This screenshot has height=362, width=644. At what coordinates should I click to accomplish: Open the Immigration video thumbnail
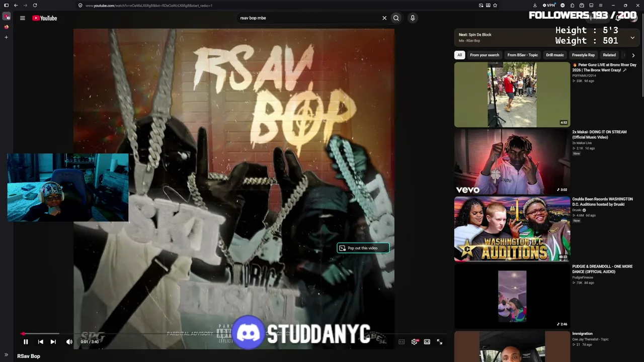point(512,346)
